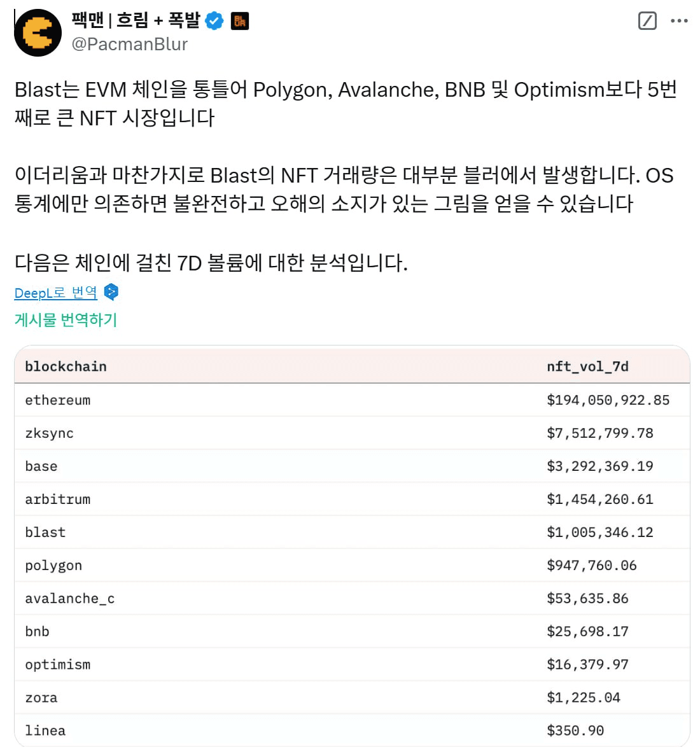
Task: Click the 'DeepL로 번역' link
Action: coord(56,293)
